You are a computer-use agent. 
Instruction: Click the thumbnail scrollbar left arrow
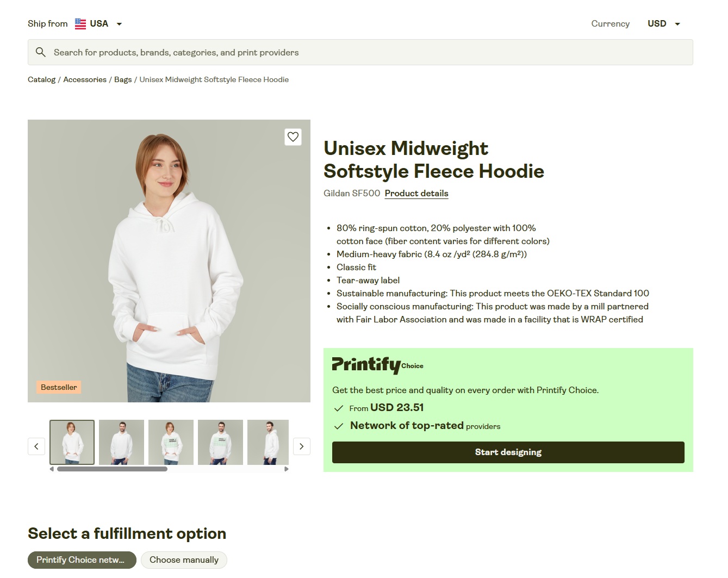tap(52, 469)
